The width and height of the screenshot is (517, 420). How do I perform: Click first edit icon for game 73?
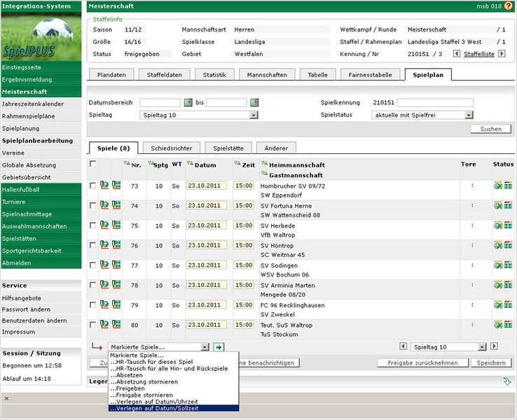pos(104,185)
